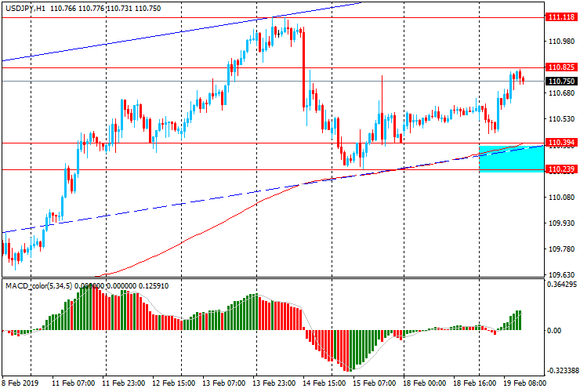
Task: Click the 15 Feb 07:00 time label
Action: (375, 383)
